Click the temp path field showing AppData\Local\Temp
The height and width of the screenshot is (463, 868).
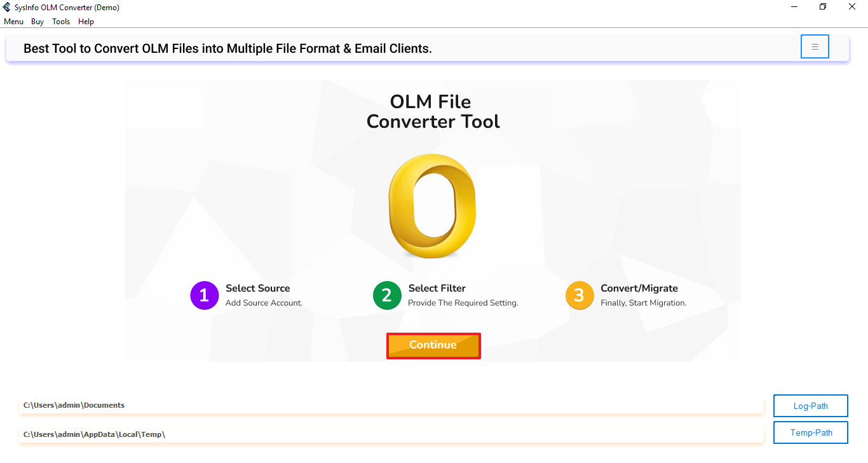point(391,434)
